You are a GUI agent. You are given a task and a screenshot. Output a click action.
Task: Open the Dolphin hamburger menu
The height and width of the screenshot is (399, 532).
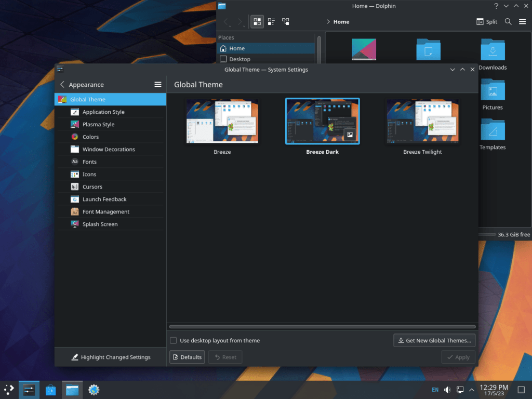pos(523,22)
